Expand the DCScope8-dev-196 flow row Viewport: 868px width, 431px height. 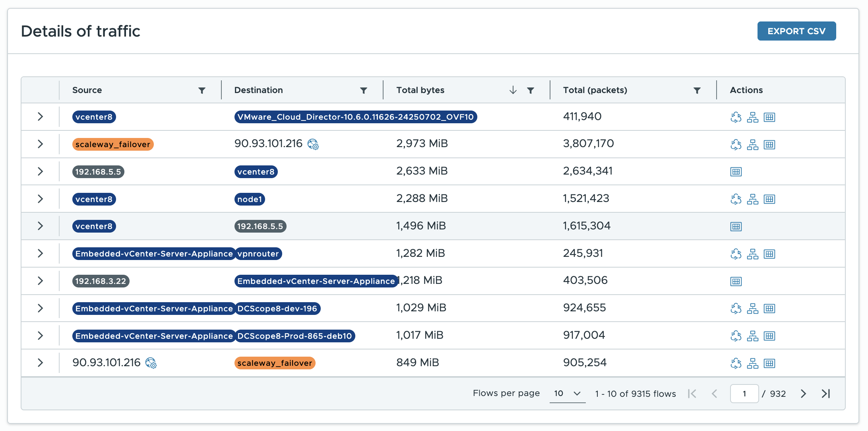pyautogui.click(x=40, y=308)
